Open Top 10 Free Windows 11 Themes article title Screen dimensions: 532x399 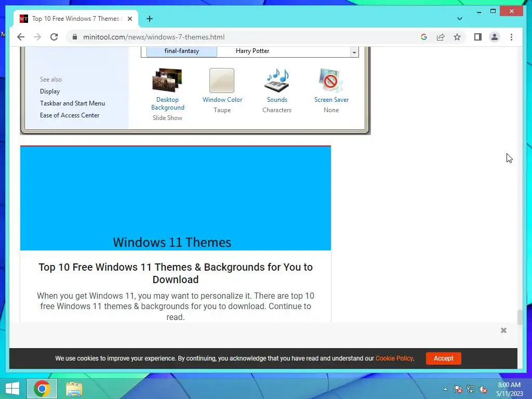(176, 273)
